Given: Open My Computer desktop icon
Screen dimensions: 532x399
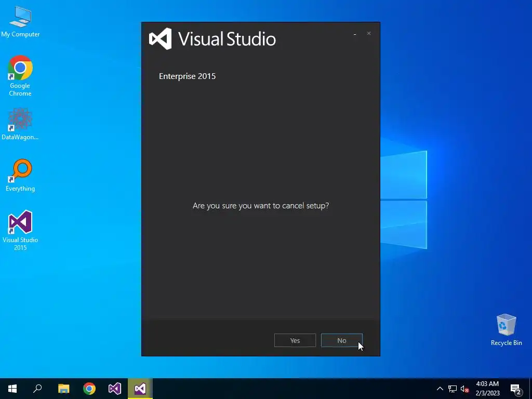Looking at the screenshot, I should click(20, 21).
